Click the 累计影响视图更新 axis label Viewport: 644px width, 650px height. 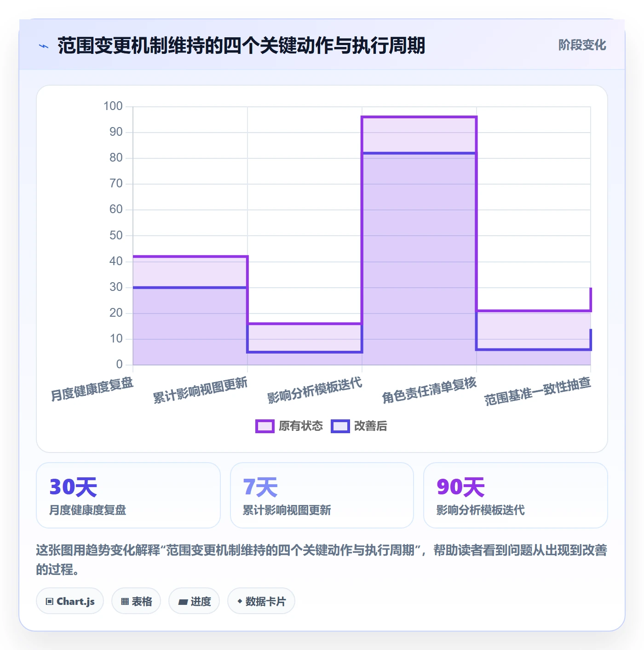click(200, 390)
